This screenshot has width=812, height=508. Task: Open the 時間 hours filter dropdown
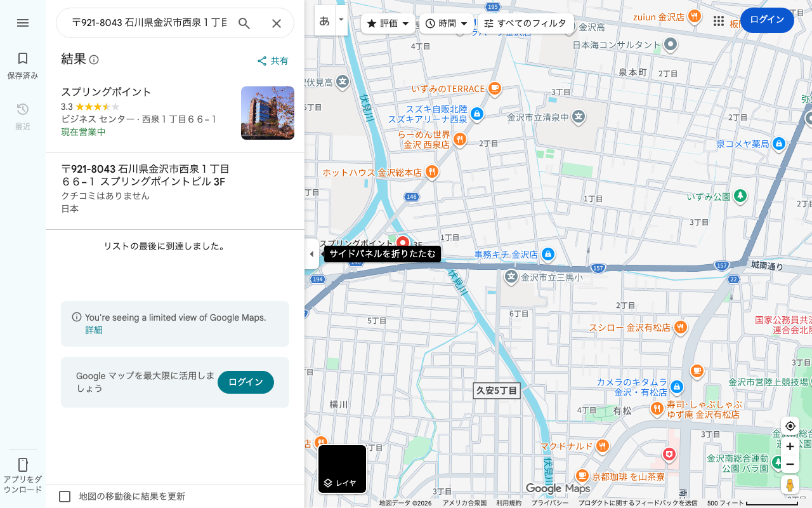tap(447, 23)
